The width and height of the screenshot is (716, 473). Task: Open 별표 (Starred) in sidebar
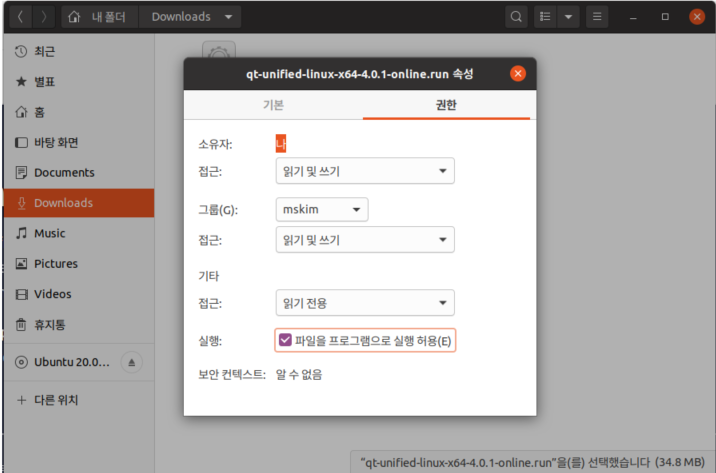pyautogui.click(x=79, y=82)
